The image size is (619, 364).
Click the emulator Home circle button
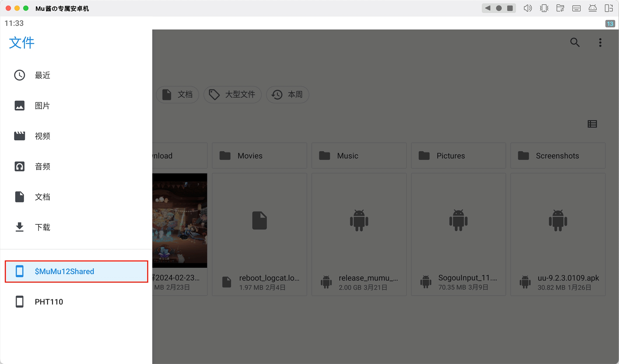click(x=499, y=8)
